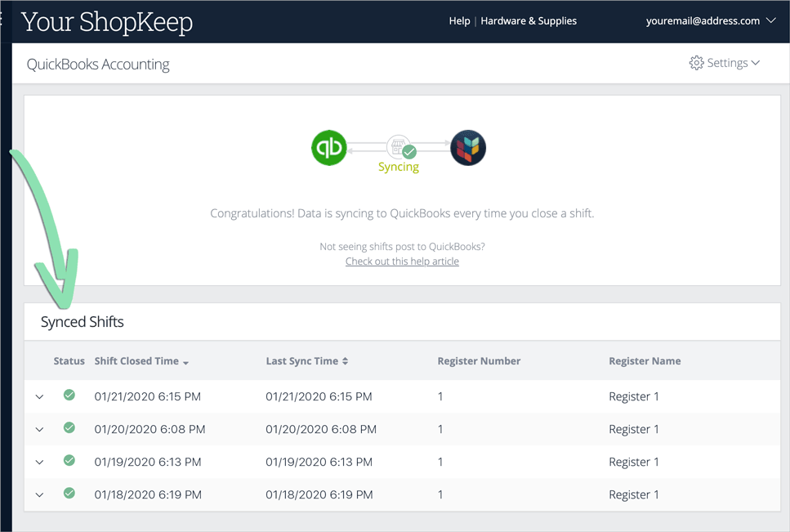Click register number 1 in 01/21/2020 row
This screenshot has width=790, height=532.
[x=440, y=397]
